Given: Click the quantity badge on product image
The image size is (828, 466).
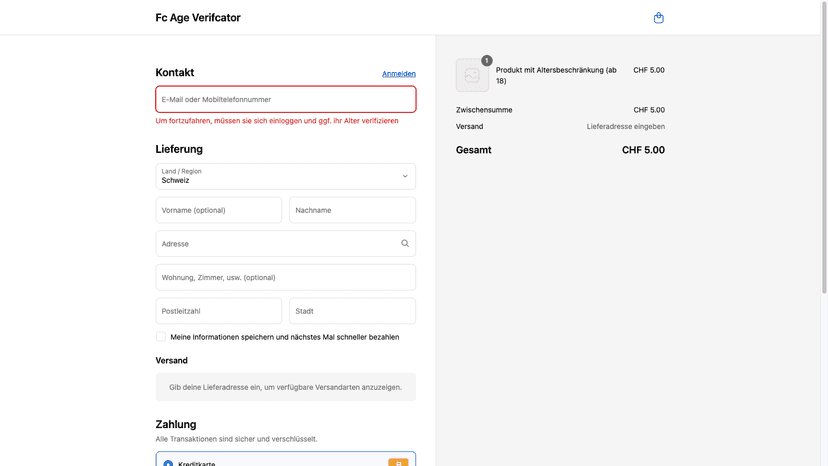Looking at the screenshot, I should [487, 61].
